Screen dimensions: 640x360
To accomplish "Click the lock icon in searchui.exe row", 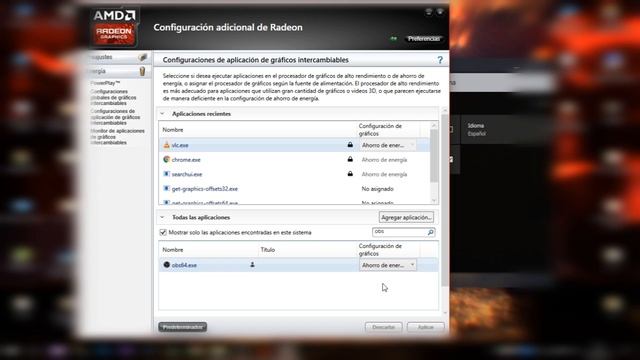I will pos(350,174).
